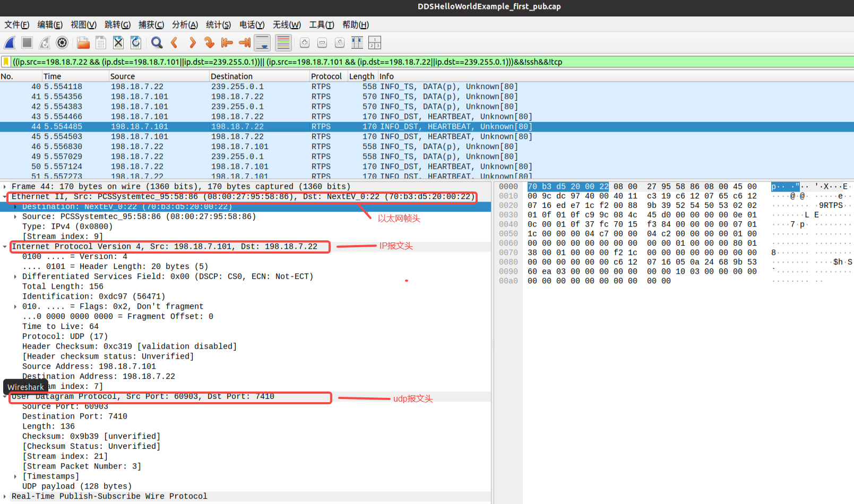Expand Real-Time Publish-Subscribe Wire Protocol node

tap(5, 497)
